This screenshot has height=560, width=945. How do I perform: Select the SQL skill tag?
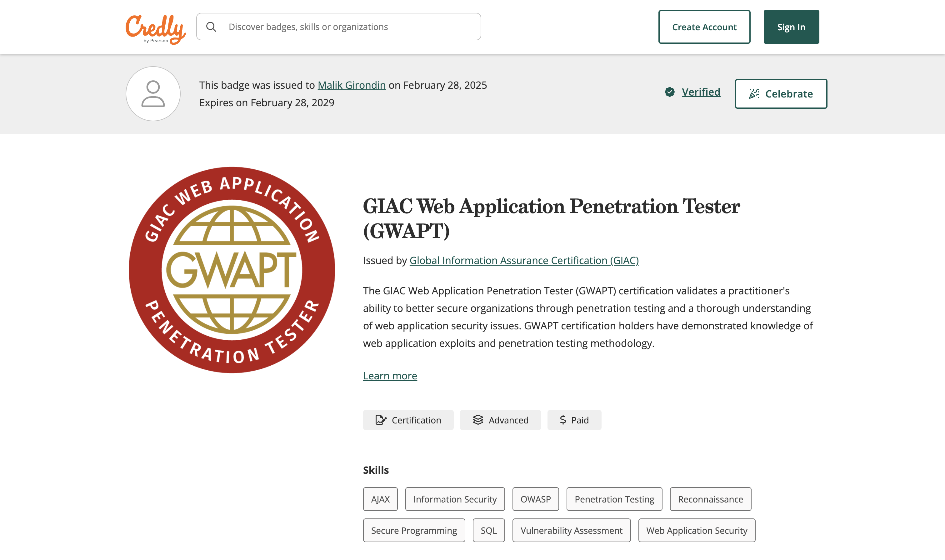coord(488,530)
